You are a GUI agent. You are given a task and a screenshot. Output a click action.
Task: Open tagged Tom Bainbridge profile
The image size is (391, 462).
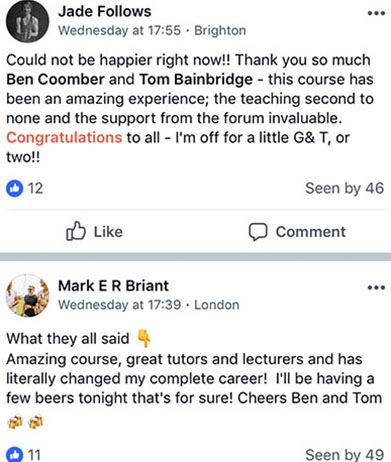[x=196, y=79]
